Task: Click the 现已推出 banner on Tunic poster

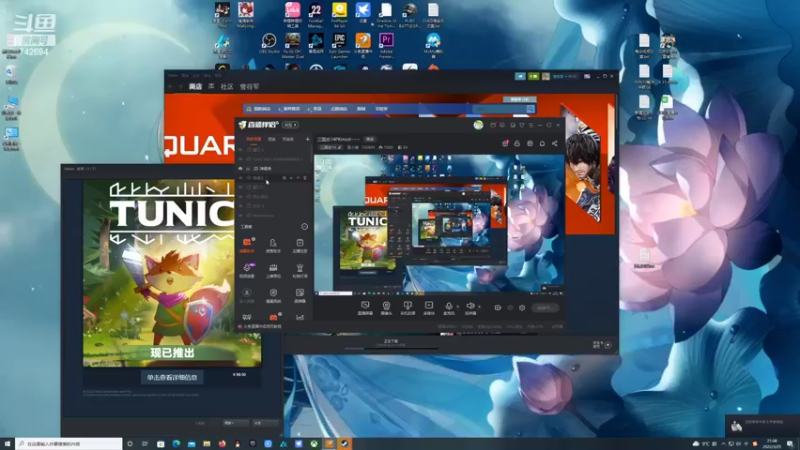Action: click(172, 353)
